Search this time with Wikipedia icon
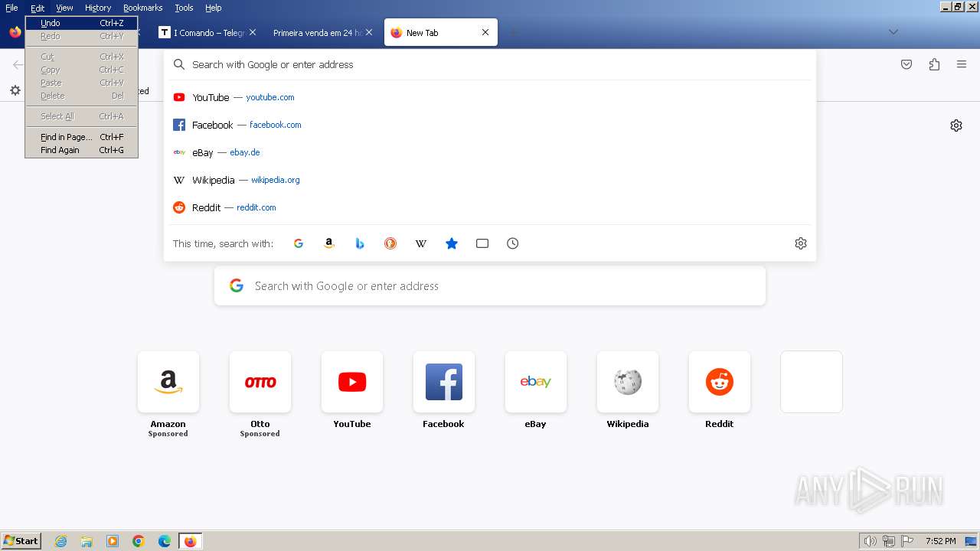980x551 pixels. [421, 243]
